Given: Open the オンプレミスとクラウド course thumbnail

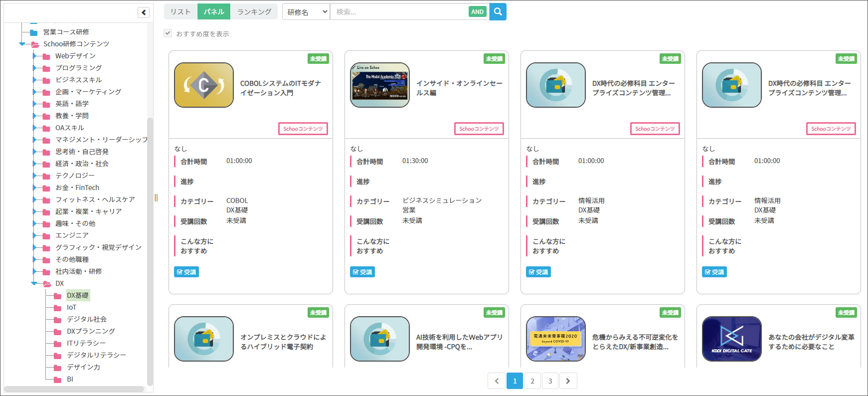Looking at the screenshot, I should 204,339.
